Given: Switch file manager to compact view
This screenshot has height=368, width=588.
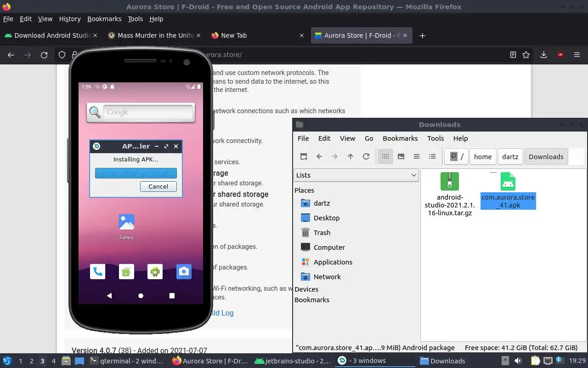Looking at the screenshot, I should [417, 156].
